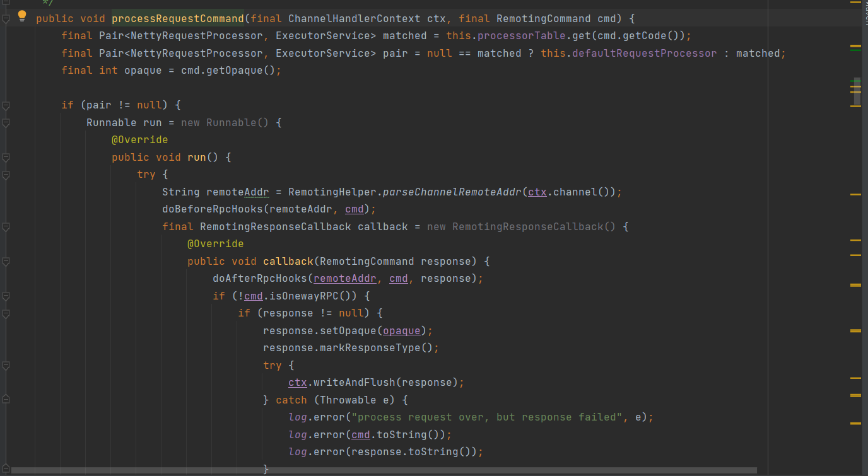Jump to the bottommost yellow warning stripe mark
868x476 pixels.
(855, 423)
